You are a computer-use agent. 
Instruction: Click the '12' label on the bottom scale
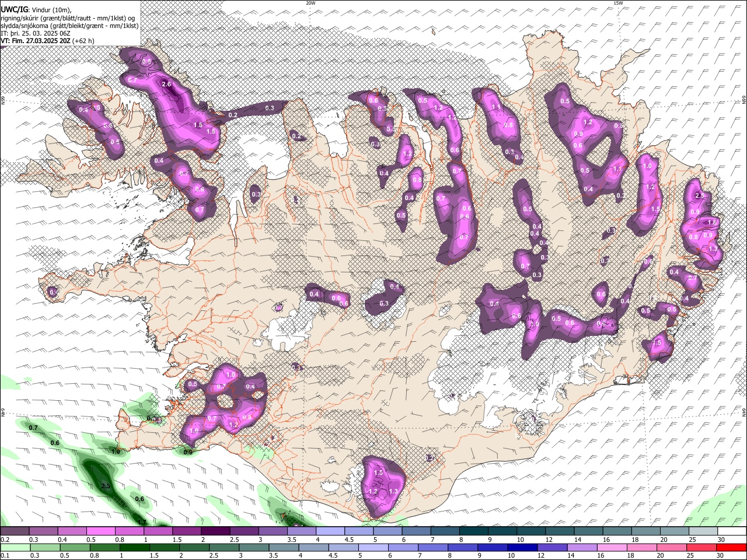pos(542,556)
